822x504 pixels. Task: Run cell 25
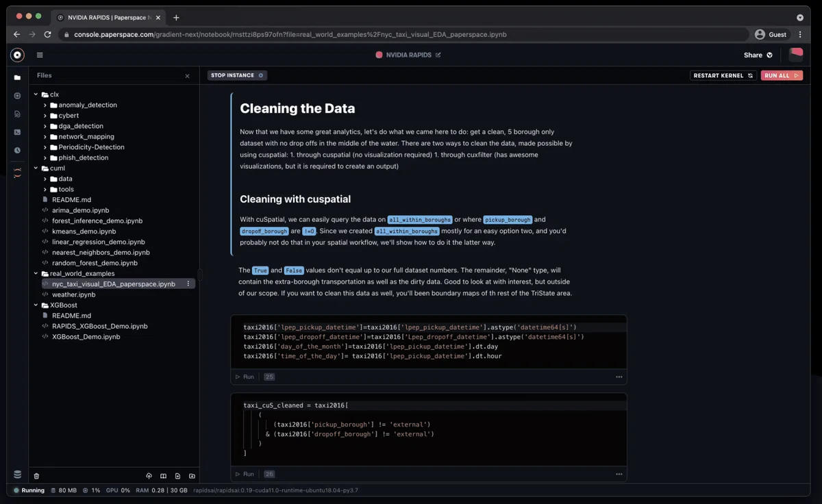(245, 377)
